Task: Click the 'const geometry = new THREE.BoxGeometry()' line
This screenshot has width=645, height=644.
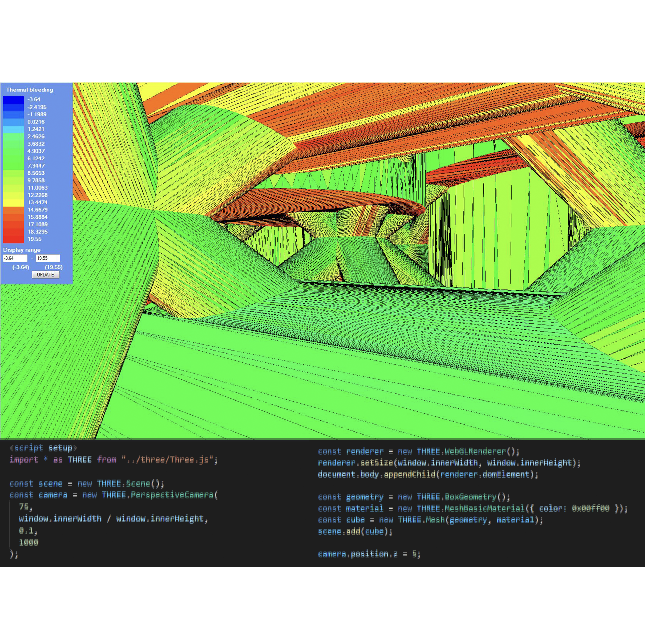Action: (414, 497)
